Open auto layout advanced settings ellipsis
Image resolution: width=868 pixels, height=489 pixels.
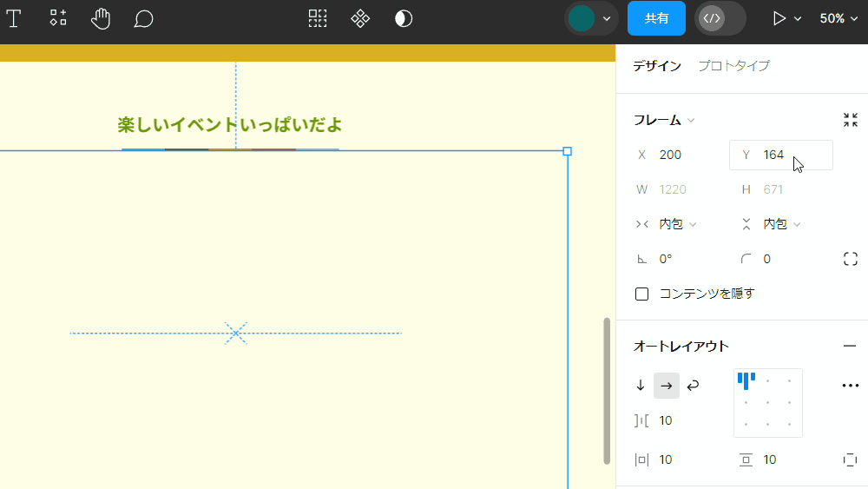coord(851,386)
